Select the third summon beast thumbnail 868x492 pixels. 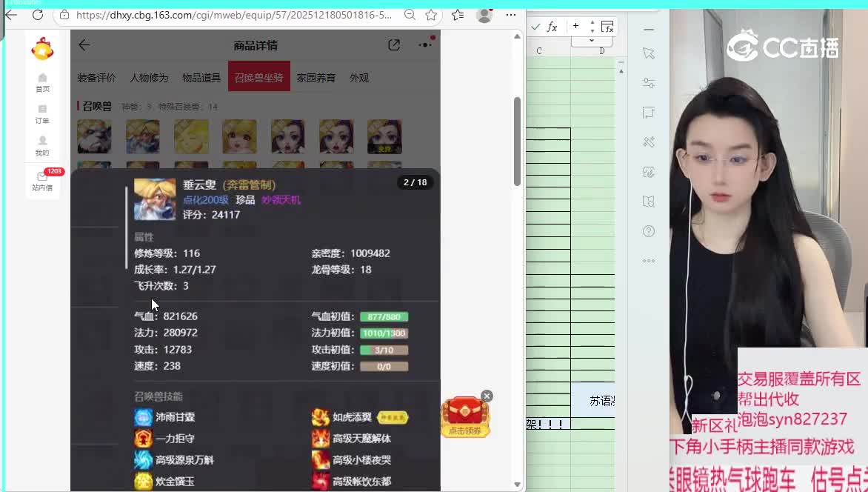pyautogui.click(x=191, y=136)
